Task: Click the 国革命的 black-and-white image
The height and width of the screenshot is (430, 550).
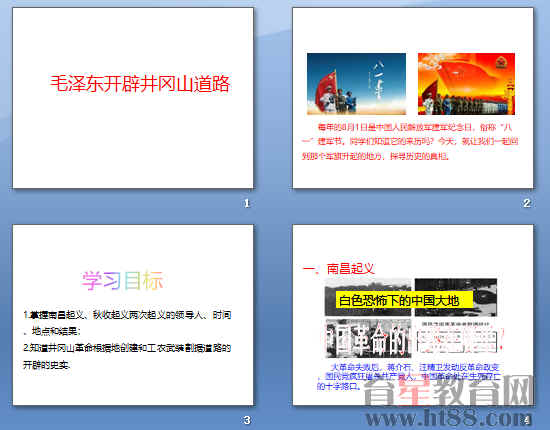Action: [368, 338]
